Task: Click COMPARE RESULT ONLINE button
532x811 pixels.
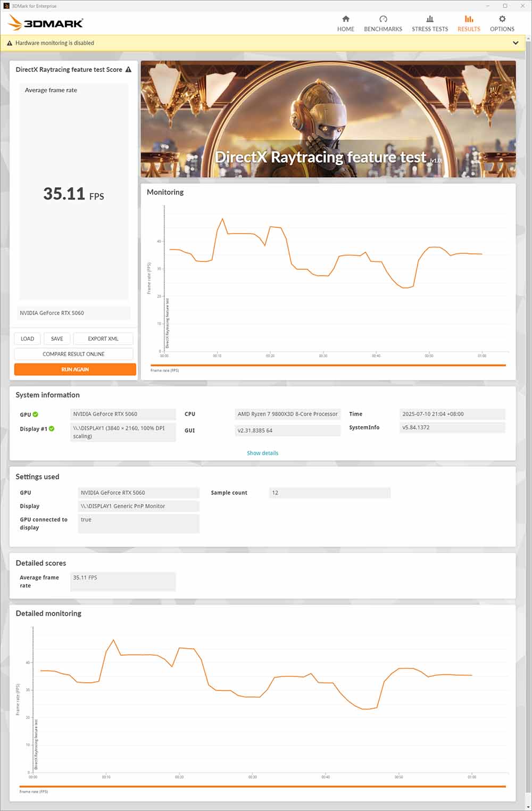Action: 73,354
